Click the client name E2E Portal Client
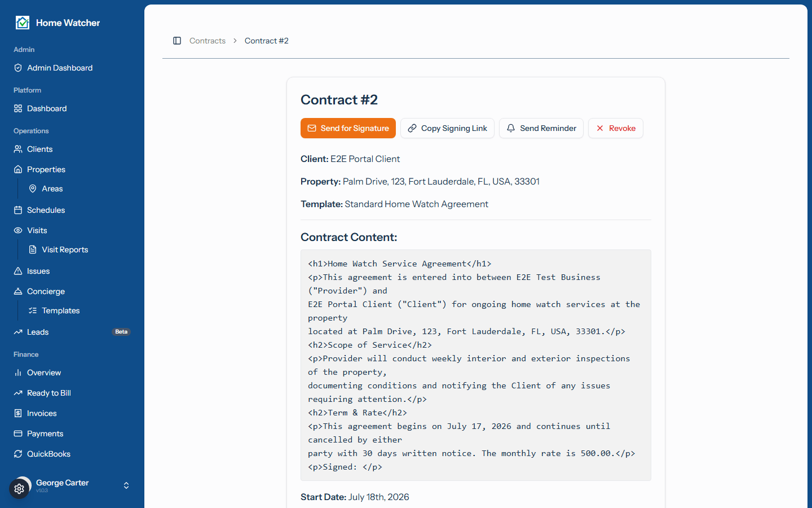This screenshot has width=812, height=508. tap(365, 159)
